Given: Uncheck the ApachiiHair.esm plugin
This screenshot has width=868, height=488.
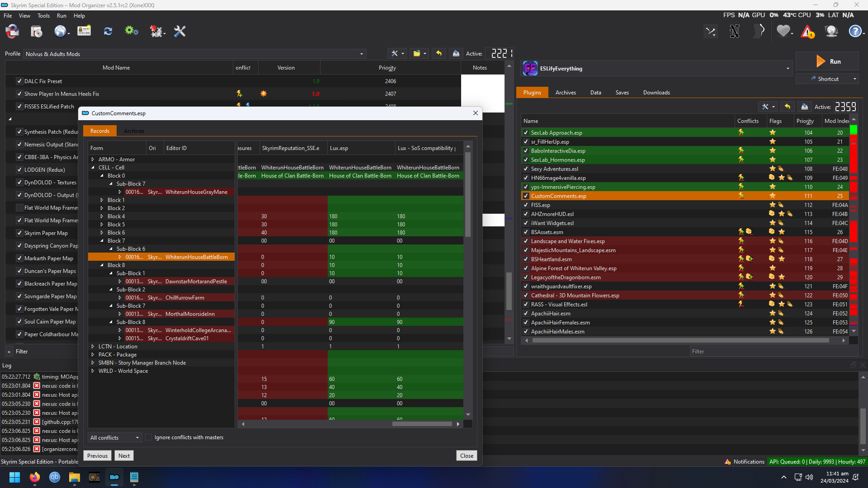Looking at the screenshot, I should (x=526, y=314).
